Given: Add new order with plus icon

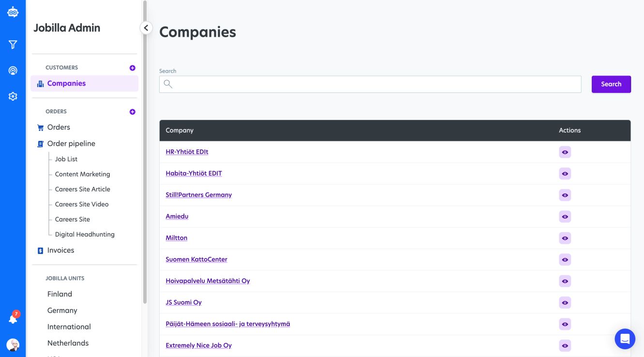Looking at the screenshot, I should click(133, 112).
